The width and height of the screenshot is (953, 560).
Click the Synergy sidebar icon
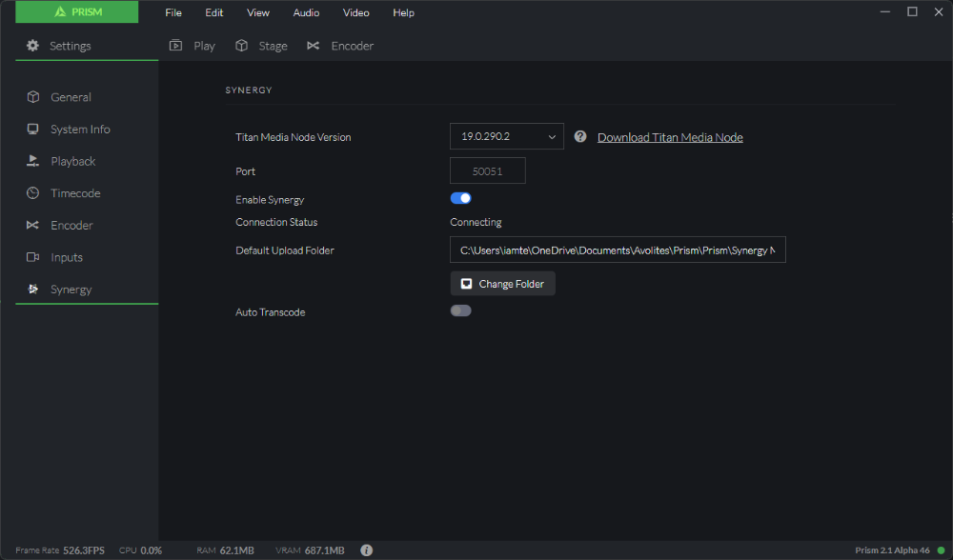32,290
